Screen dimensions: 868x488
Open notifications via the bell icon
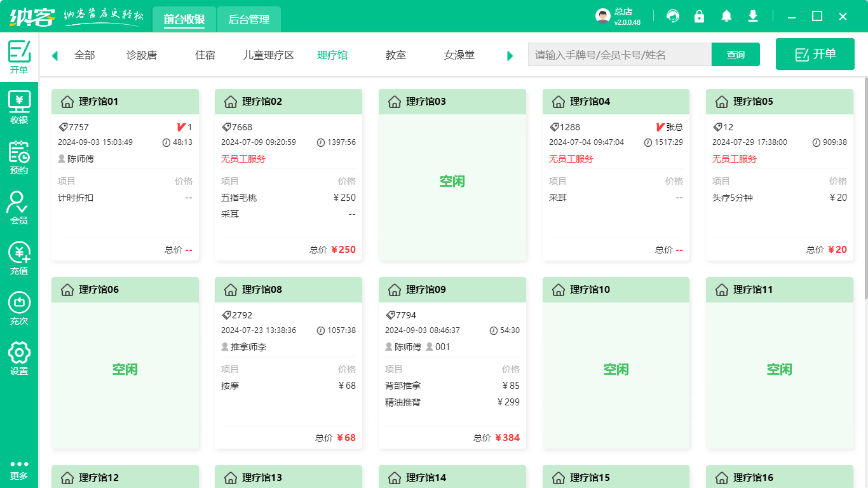726,15
